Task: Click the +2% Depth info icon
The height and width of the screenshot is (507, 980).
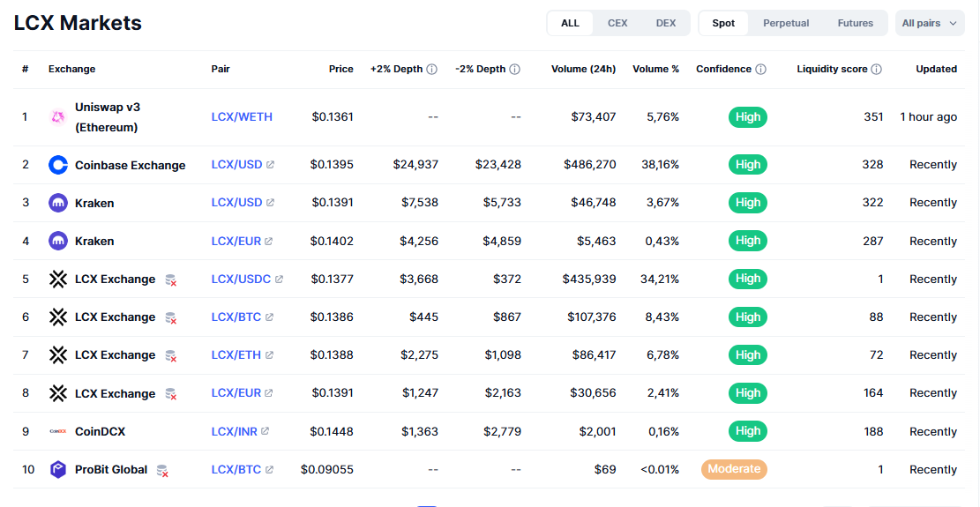Action: click(x=432, y=70)
